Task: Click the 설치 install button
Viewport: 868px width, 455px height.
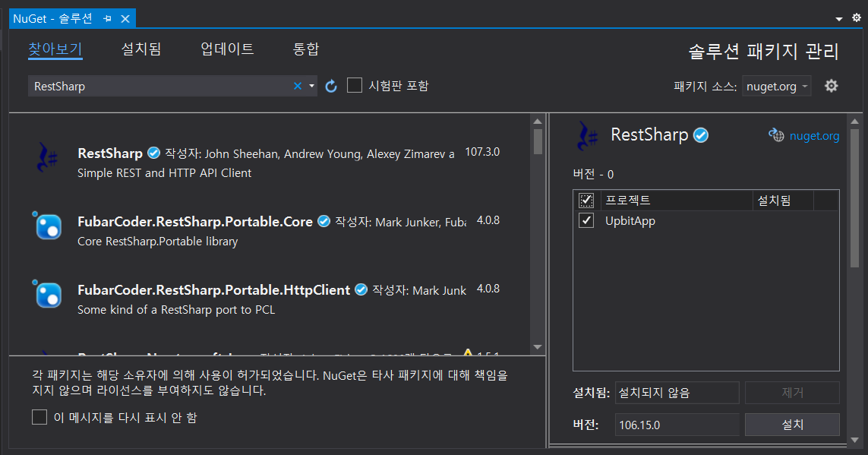Action: [x=792, y=425]
